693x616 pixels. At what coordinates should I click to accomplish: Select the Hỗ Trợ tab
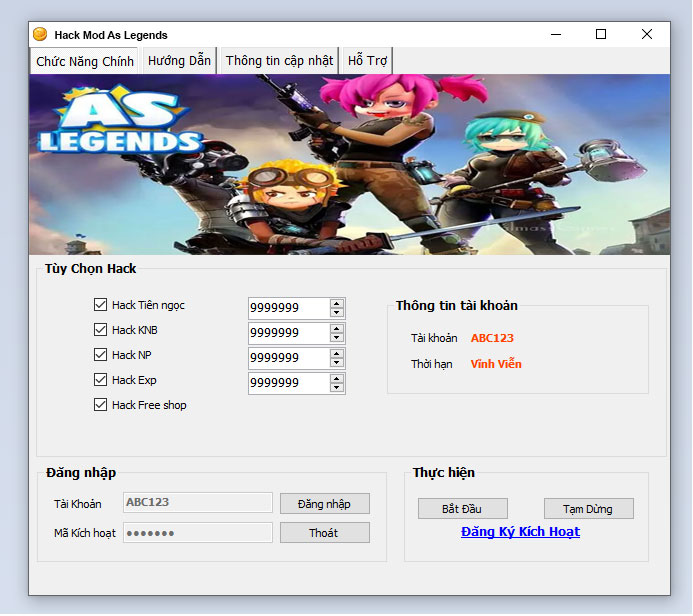click(x=367, y=61)
